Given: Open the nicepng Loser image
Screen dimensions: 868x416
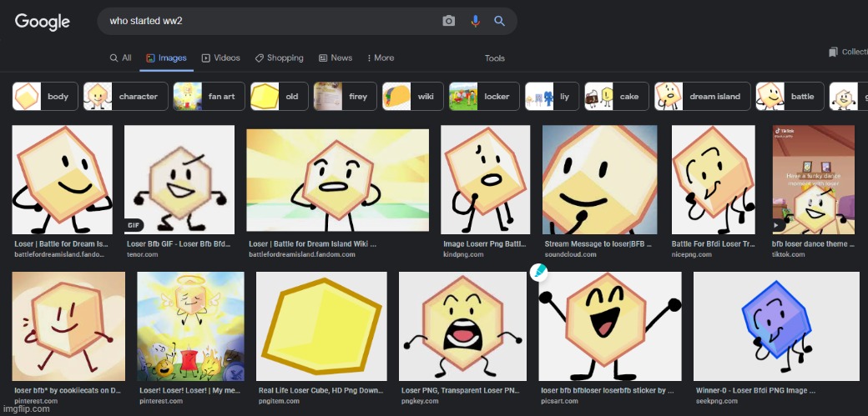Looking at the screenshot, I should pos(713,179).
